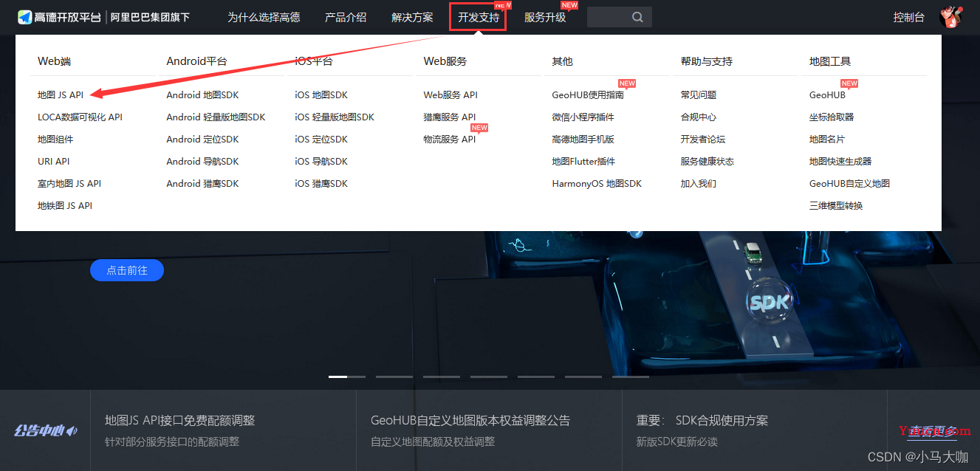Viewport: 980px width, 471px height.
Task: Open 地铁图 JS API
Action: 65,205
